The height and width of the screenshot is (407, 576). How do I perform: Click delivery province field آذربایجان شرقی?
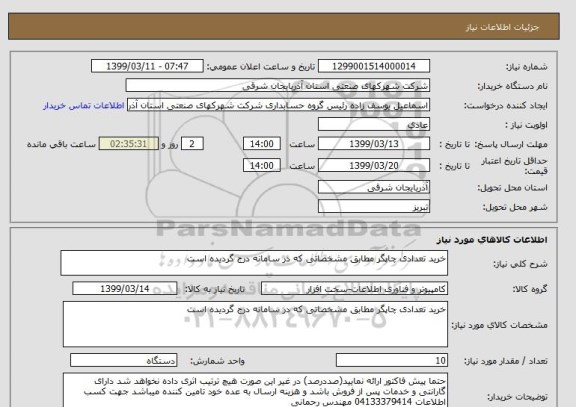click(374, 187)
